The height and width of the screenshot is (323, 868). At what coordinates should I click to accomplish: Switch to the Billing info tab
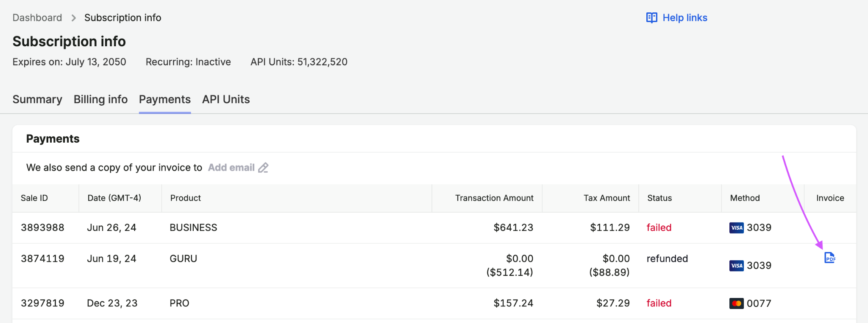click(100, 99)
